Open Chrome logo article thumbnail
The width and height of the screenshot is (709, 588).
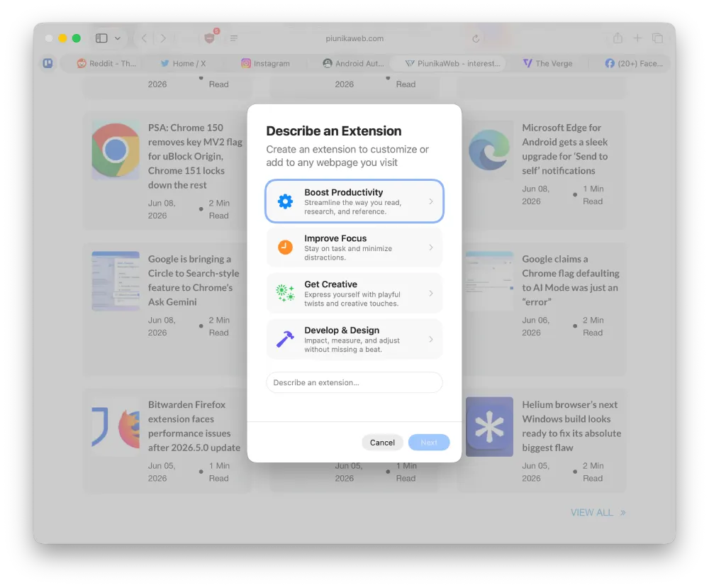click(x=116, y=150)
